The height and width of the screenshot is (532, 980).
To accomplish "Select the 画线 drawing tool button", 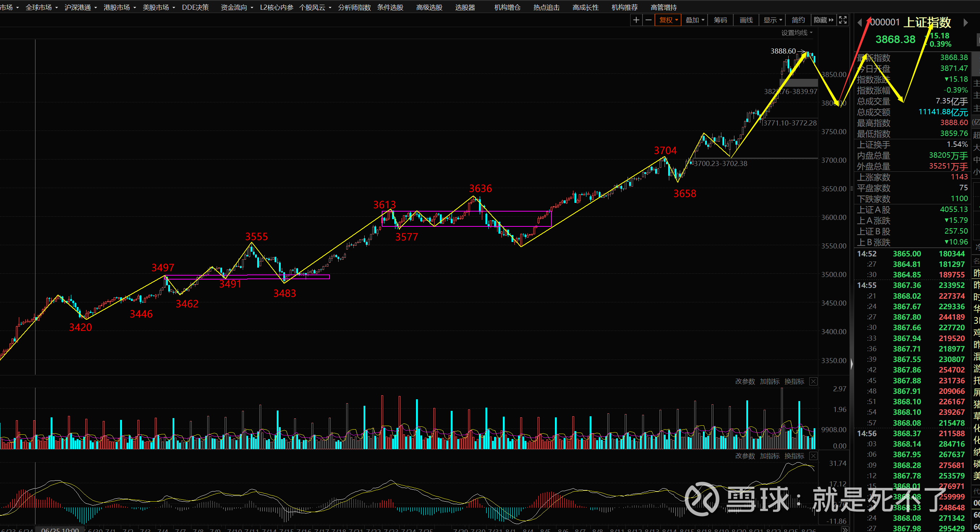I will (x=746, y=20).
